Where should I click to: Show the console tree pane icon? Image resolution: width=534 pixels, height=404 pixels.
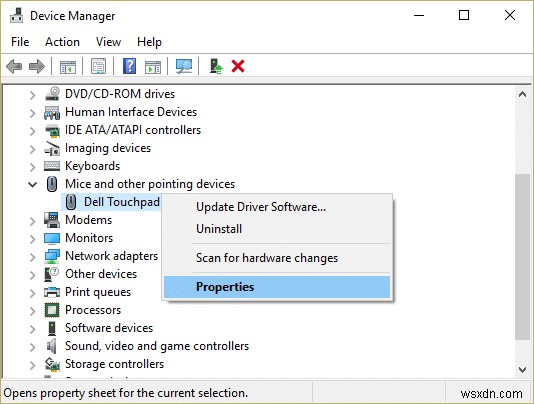tap(68, 66)
